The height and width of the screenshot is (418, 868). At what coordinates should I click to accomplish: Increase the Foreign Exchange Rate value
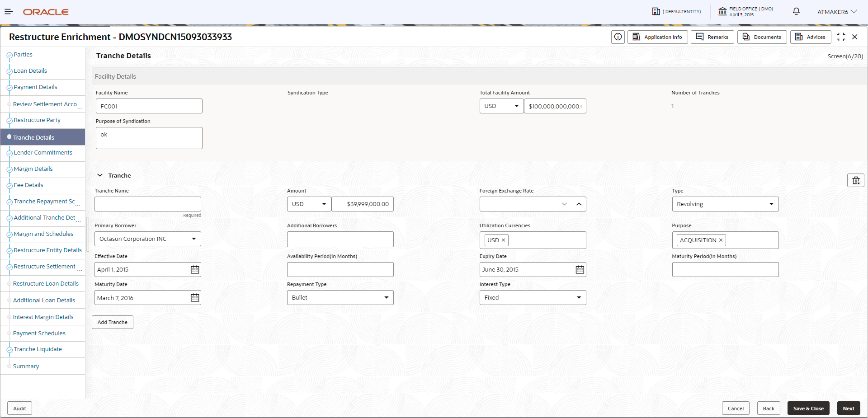coord(579,204)
